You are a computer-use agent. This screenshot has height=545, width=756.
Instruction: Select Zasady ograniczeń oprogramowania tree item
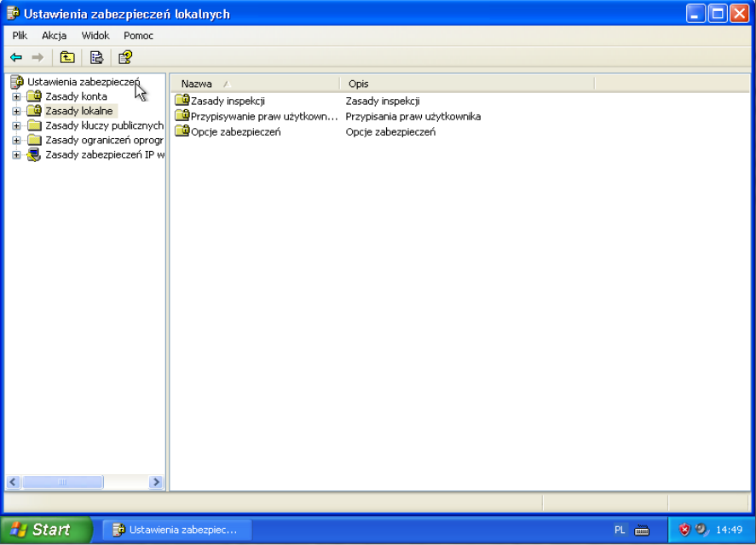click(x=104, y=140)
